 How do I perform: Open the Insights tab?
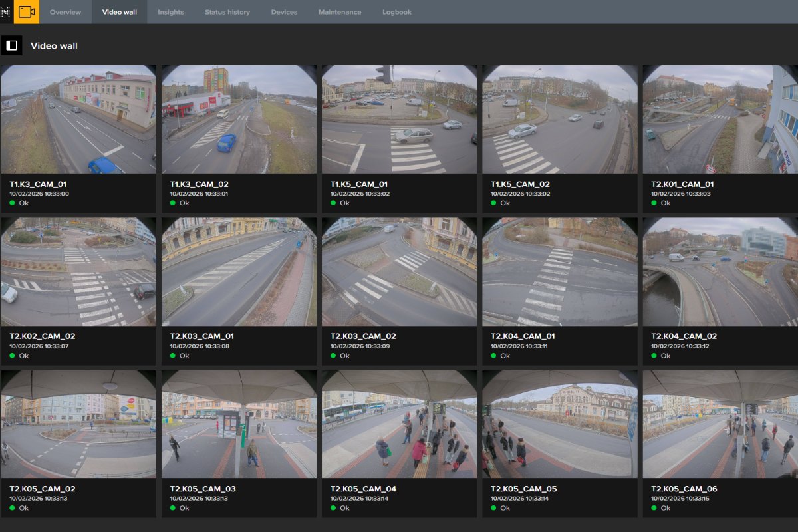(170, 11)
